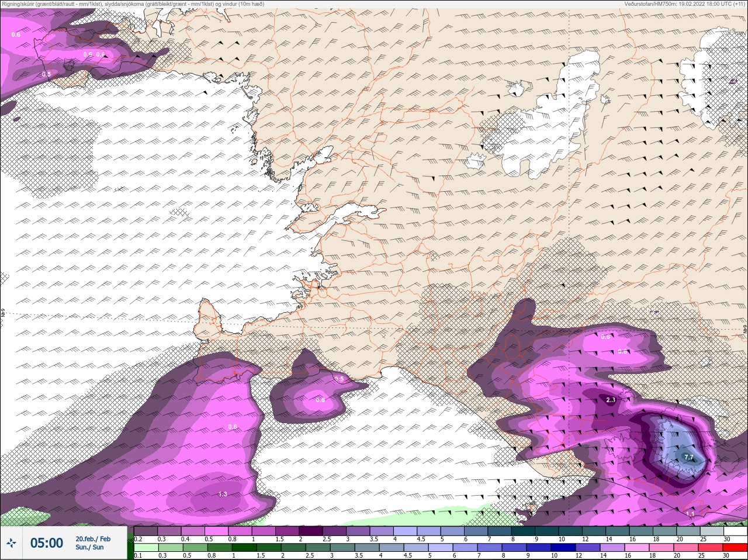Click the '0.8' label on the lower legend
The image size is (748, 560).
210,555
